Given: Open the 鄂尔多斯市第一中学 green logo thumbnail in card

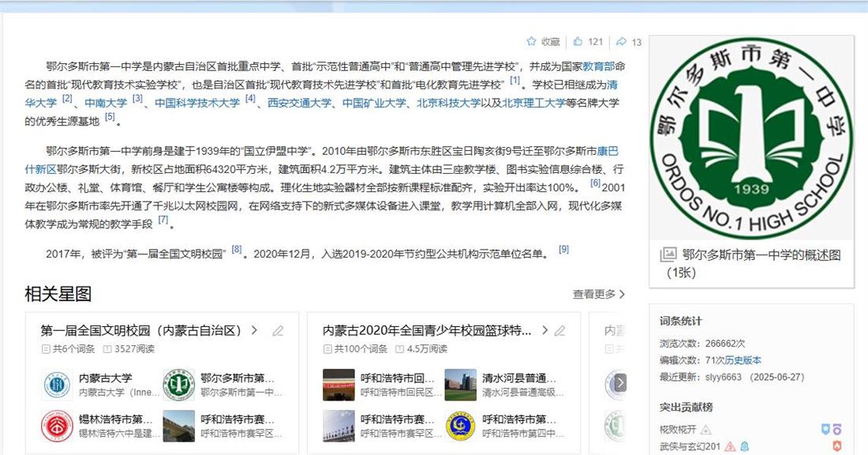Looking at the screenshot, I should click(179, 385).
